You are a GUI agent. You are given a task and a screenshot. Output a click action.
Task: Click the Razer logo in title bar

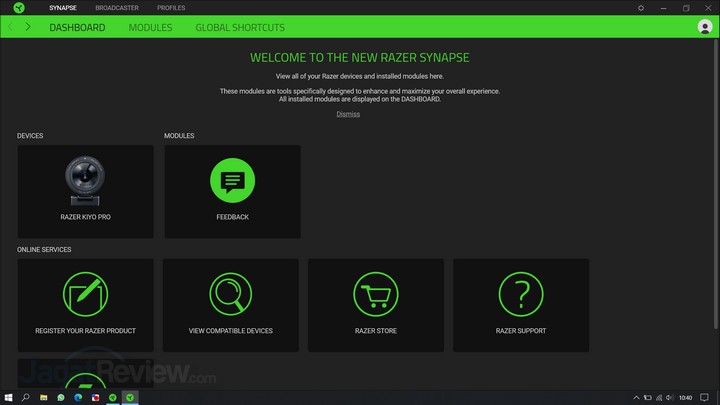(x=17, y=8)
